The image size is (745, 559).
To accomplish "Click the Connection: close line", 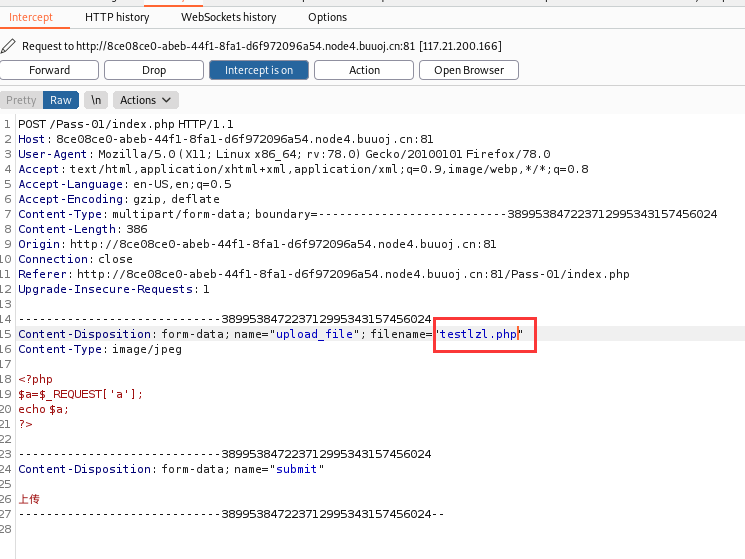I will coord(76,259).
